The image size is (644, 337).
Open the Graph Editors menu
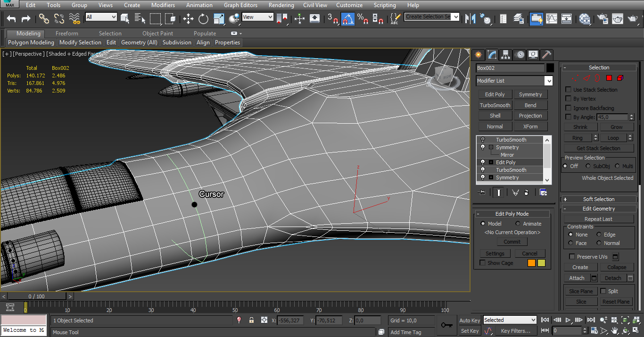tap(240, 5)
